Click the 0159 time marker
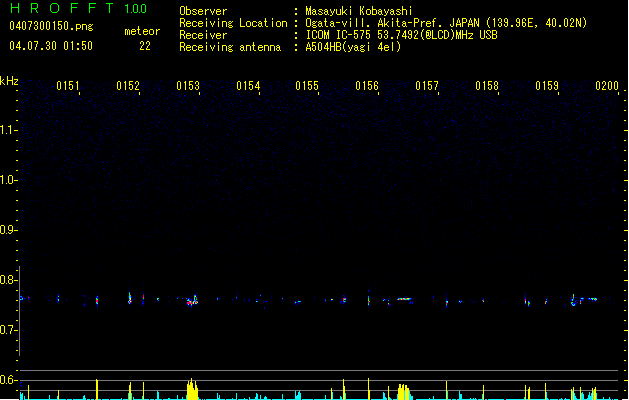 coord(547,86)
